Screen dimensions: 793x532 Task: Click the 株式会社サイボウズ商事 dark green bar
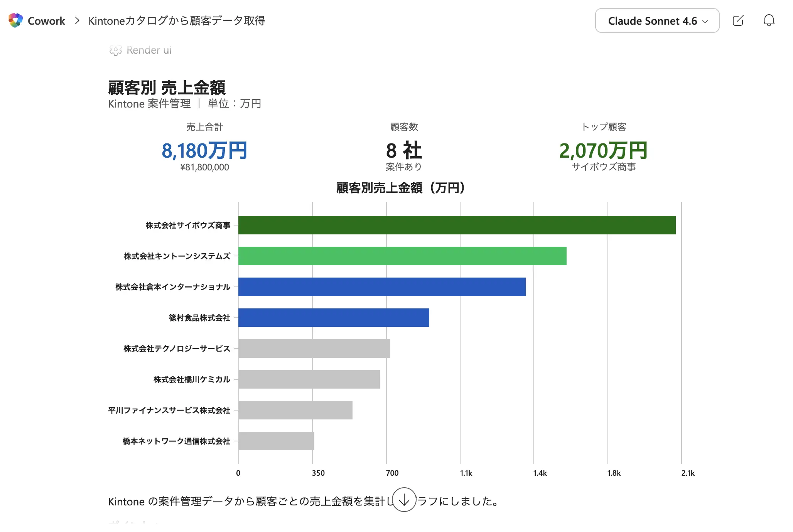[x=457, y=225]
